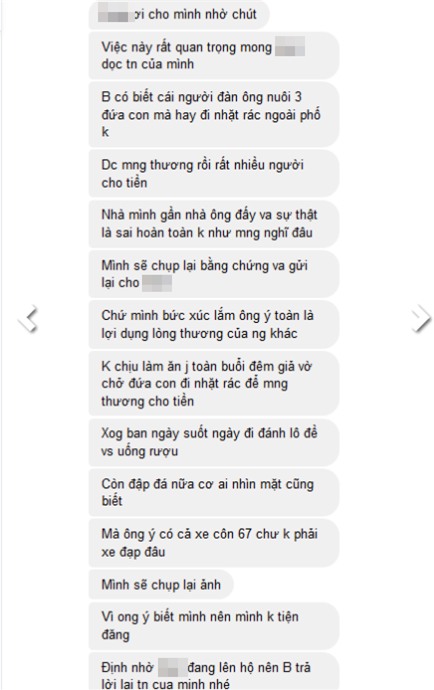The width and height of the screenshot is (434, 690).
Task: Go to next image with right arrow
Action: pos(421,318)
